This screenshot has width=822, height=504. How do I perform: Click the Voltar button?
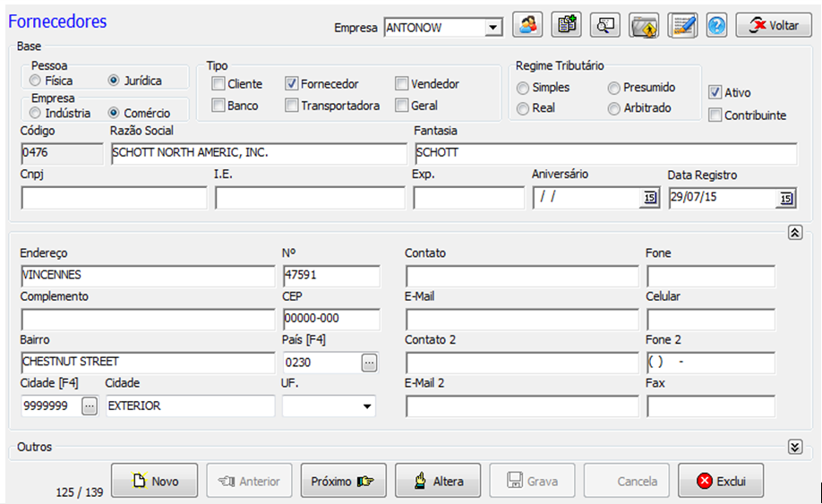click(774, 25)
